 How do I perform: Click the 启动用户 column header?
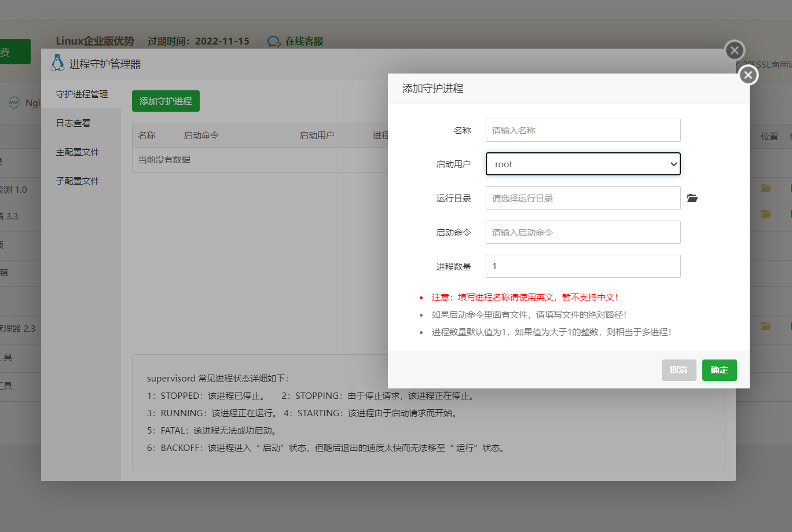point(317,135)
